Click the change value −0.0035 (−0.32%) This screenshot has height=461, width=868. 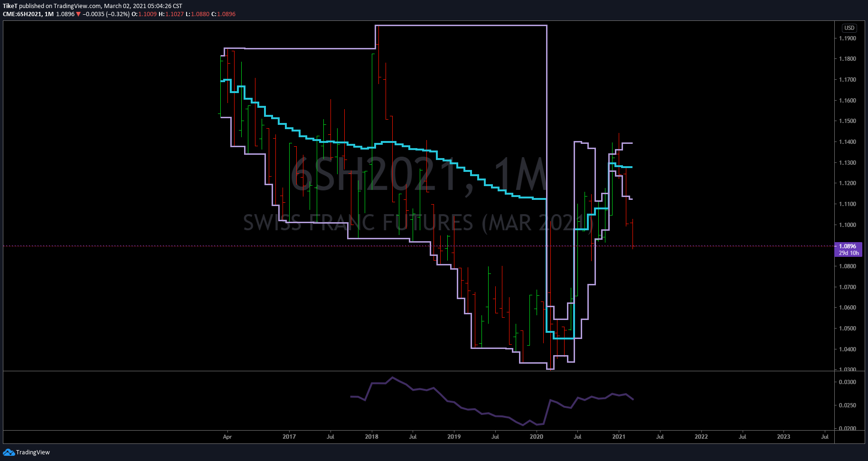click(106, 14)
